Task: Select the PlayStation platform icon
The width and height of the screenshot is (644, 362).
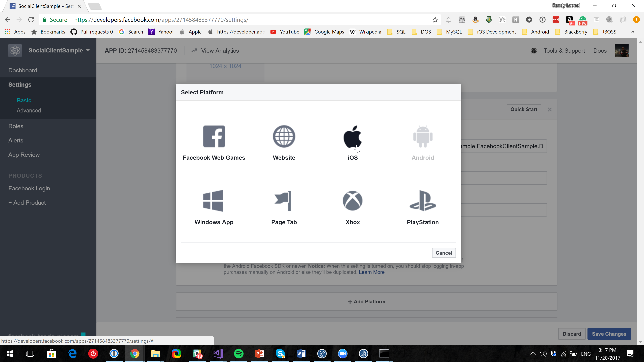Action: [x=422, y=201]
